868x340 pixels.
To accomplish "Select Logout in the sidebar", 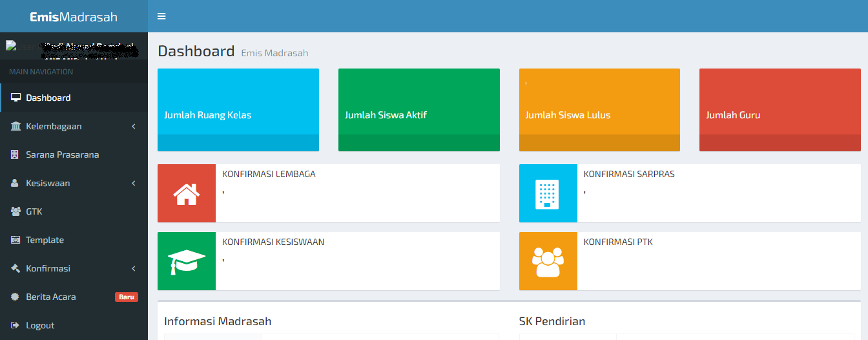I will pyautogui.click(x=74, y=325).
